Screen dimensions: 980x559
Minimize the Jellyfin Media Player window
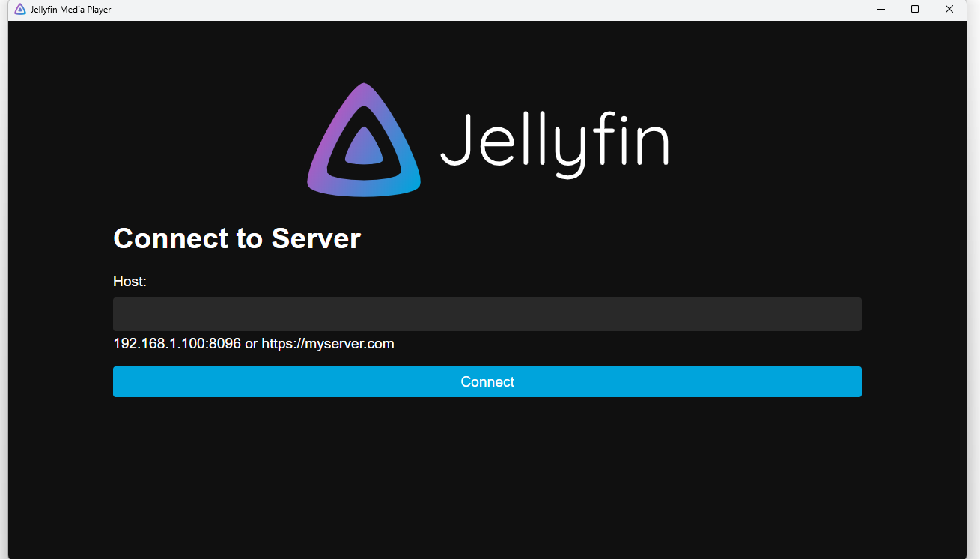coord(881,10)
